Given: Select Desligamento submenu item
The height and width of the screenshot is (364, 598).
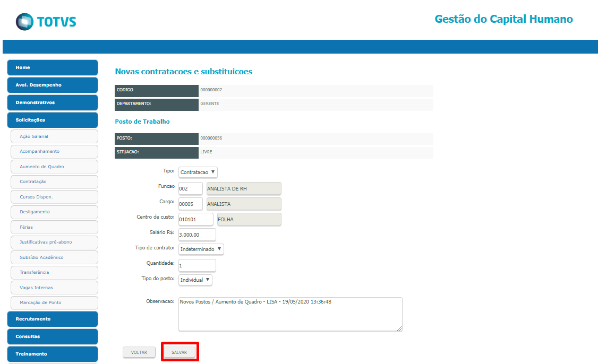Looking at the screenshot, I should 55,212.
